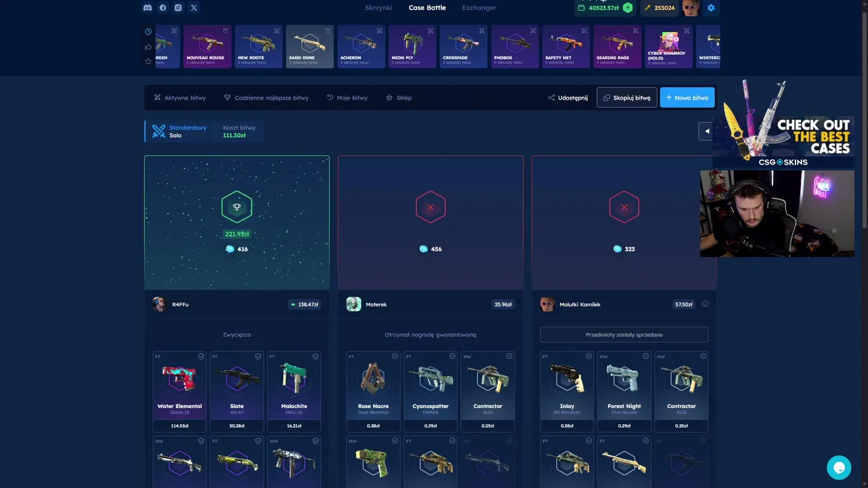
Task: Open the Cyber Romanov (Holo) drop thumbnail
Action: 669,47
